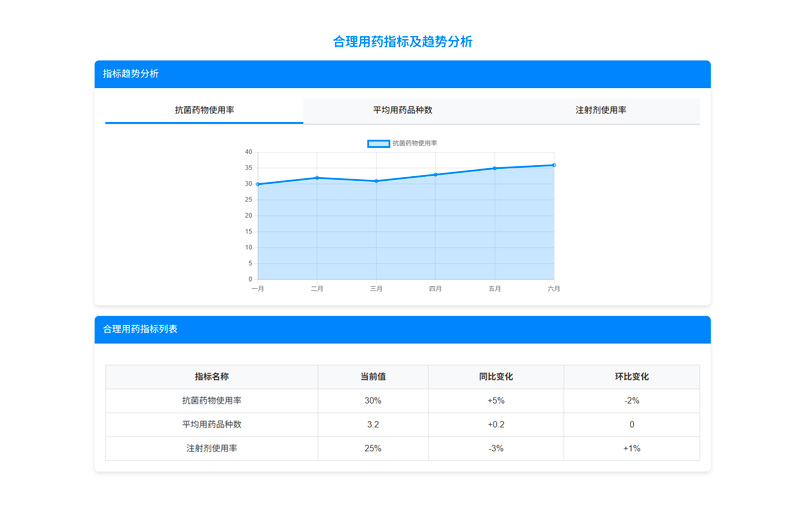Click the 合理用药指标列表 panel header
Image resolution: width=803 pixels, height=516 pixels.
403,330
